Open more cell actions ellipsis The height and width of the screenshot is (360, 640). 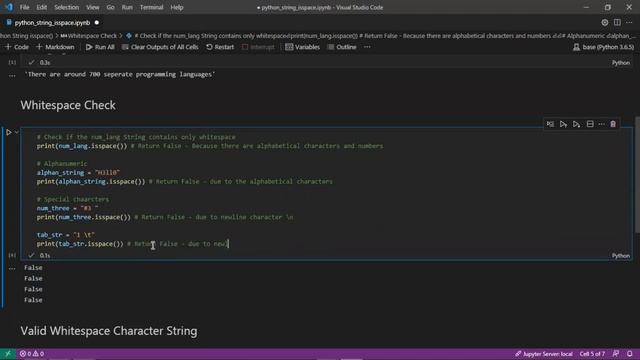pyautogui.click(x=601, y=124)
